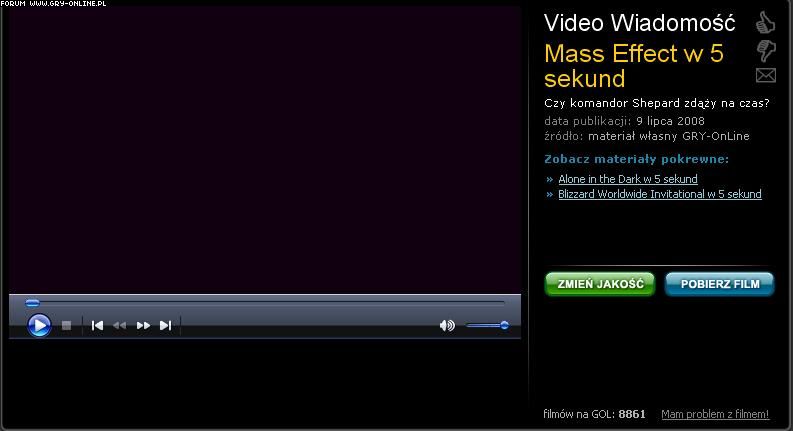
Task: Share the video via the envelope icon
Action: click(766, 75)
